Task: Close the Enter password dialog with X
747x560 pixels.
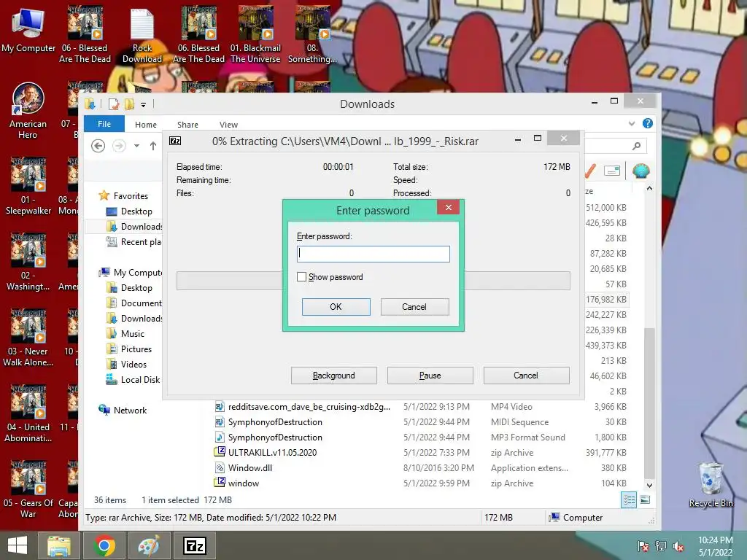Action: [x=448, y=207]
